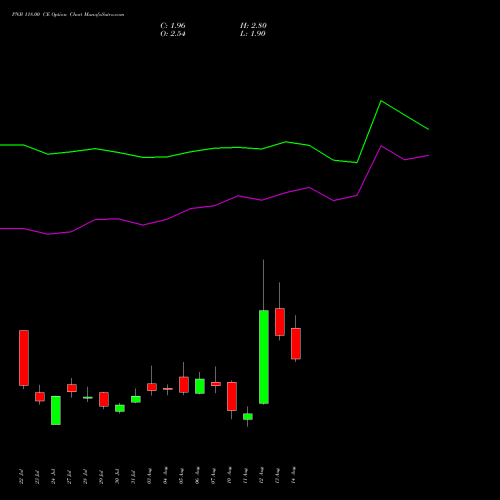Click the peak of the green indicator line
Image resolution: width=500 pixels, height=500 pixels.
(381, 101)
